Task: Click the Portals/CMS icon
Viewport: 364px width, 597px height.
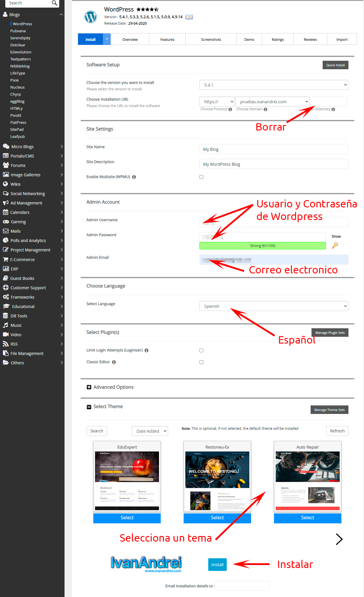Action: click(x=6, y=156)
